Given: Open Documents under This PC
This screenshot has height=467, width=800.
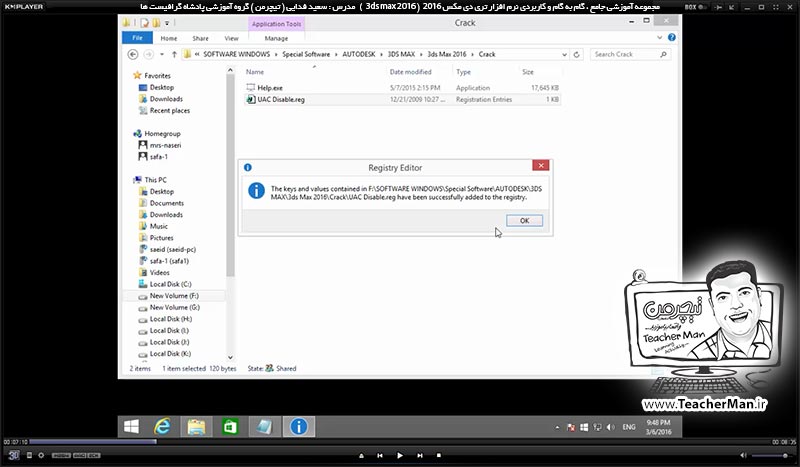Looking at the screenshot, I should coord(167,203).
